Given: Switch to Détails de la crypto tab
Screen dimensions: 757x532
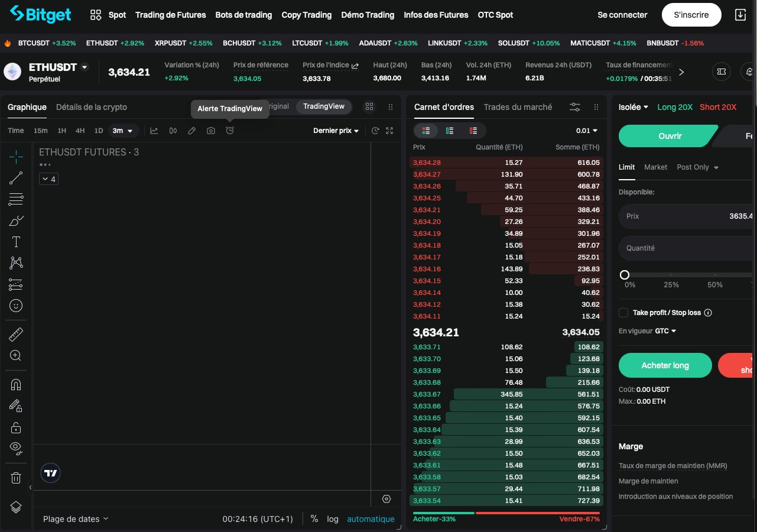Looking at the screenshot, I should click(91, 107).
